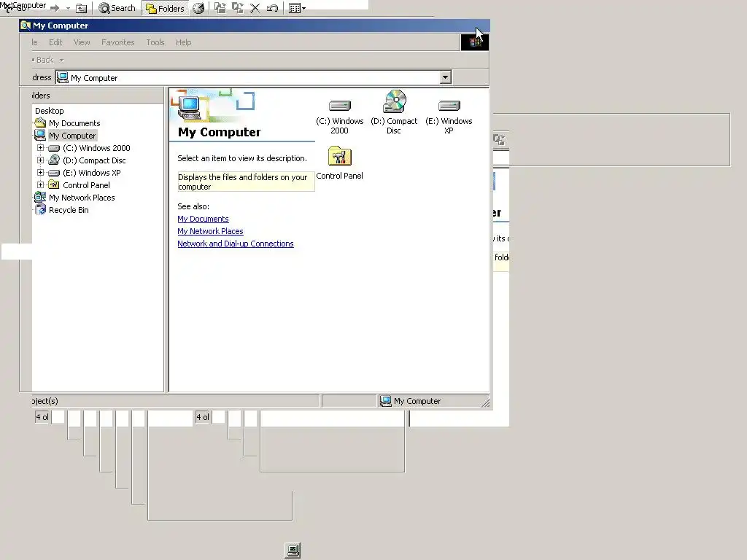Click the My Computer status bar zone icon
This screenshot has height=560, width=747.
pos(385,401)
